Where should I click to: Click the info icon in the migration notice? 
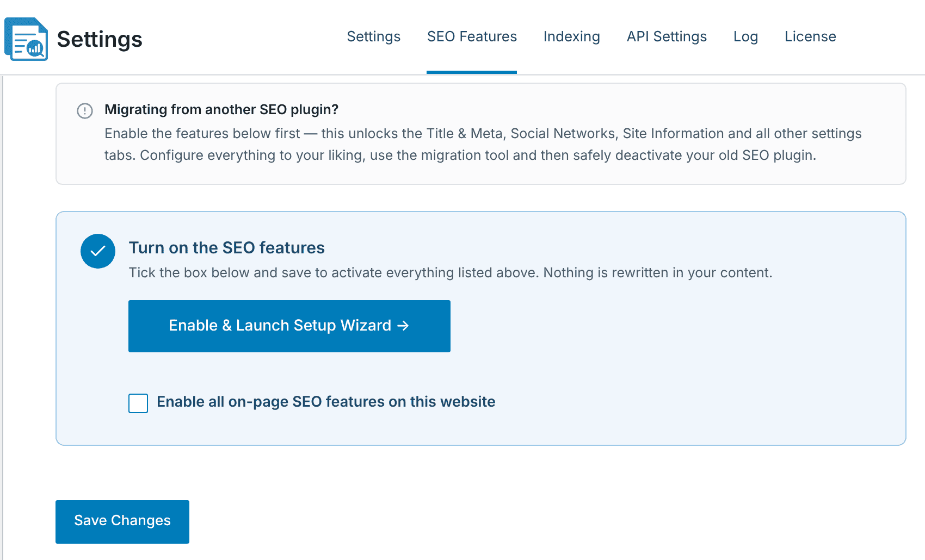point(85,111)
